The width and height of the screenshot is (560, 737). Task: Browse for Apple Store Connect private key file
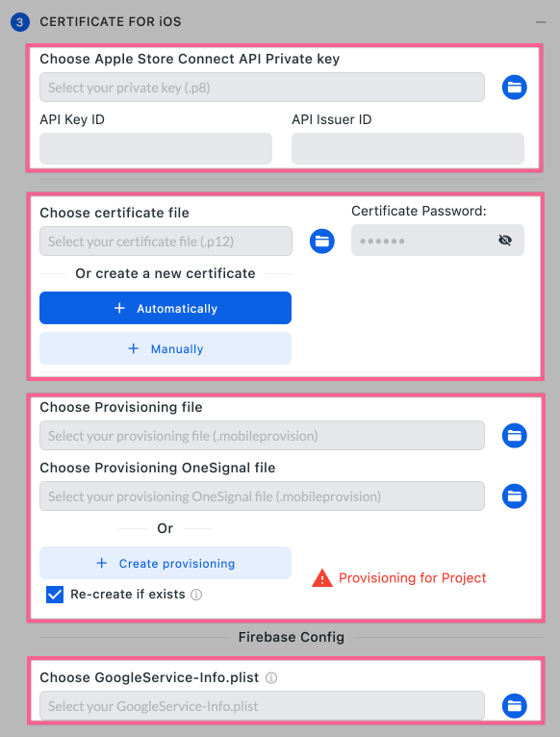click(x=515, y=88)
